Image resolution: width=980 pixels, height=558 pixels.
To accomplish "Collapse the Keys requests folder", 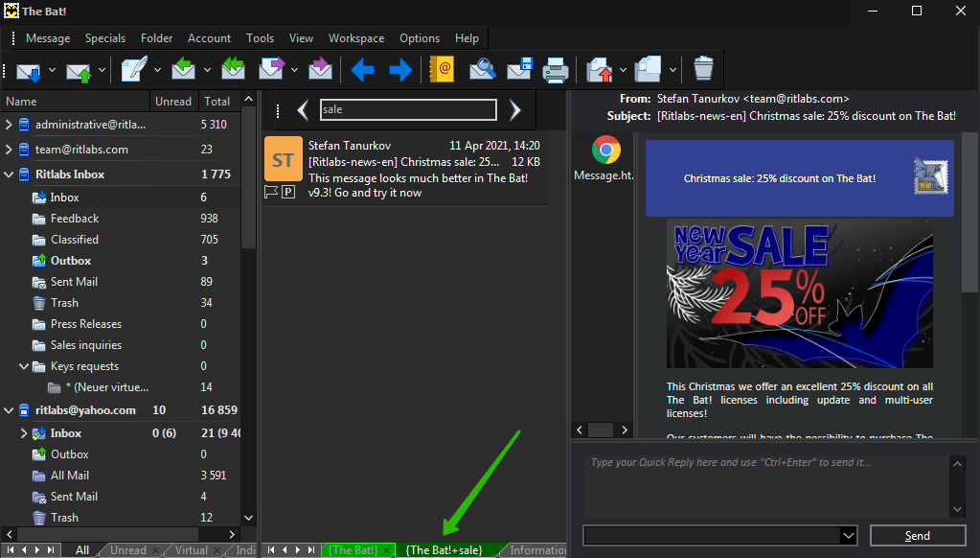I will click(24, 366).
